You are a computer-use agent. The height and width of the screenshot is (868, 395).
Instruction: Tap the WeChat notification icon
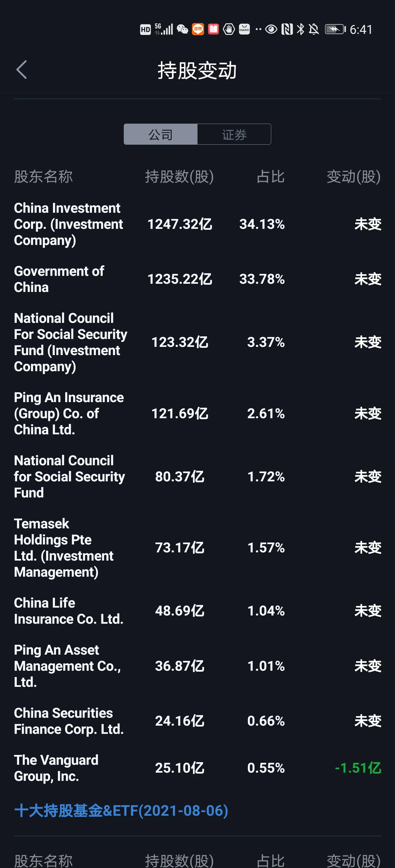(x=182, y=30)
